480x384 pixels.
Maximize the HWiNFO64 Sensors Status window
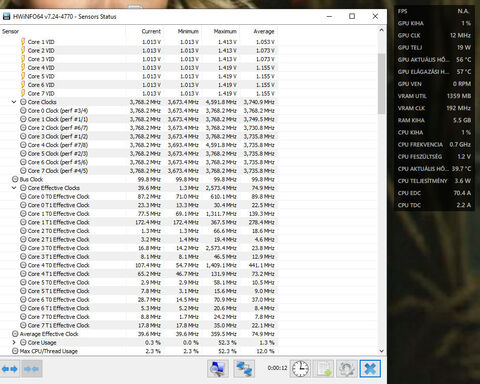tap(352, 16)
